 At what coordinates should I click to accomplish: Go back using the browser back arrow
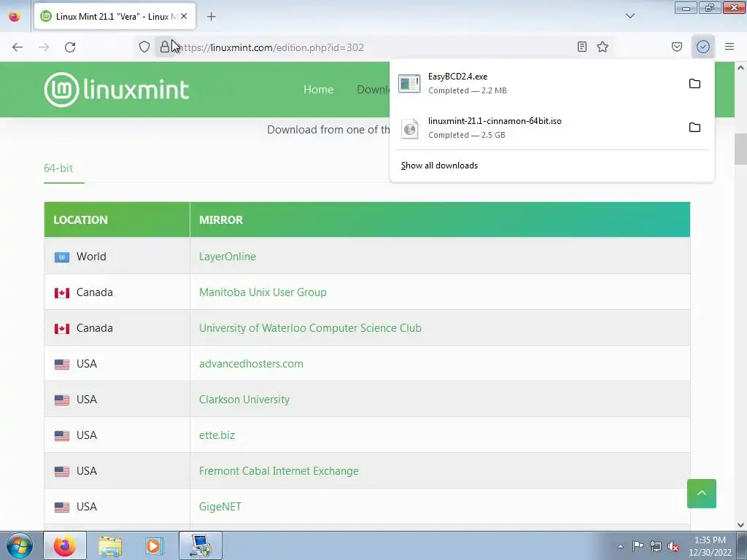pos(18,47)
